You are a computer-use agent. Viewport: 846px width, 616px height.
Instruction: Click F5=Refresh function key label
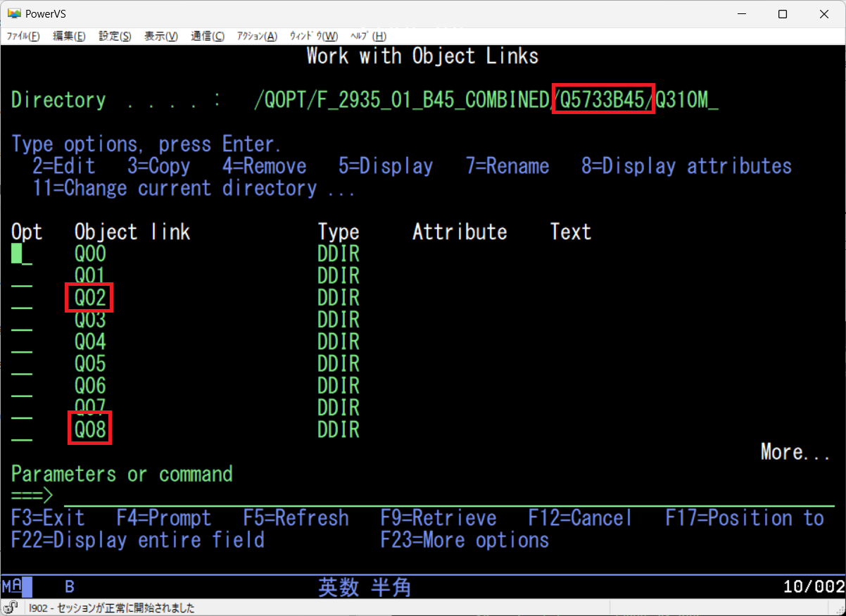click(x=296, y=518)
